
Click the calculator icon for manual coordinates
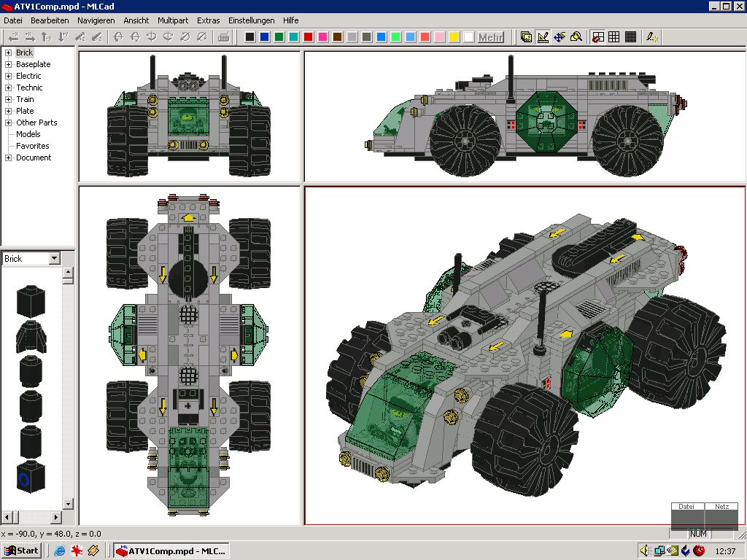click(224, 36)
